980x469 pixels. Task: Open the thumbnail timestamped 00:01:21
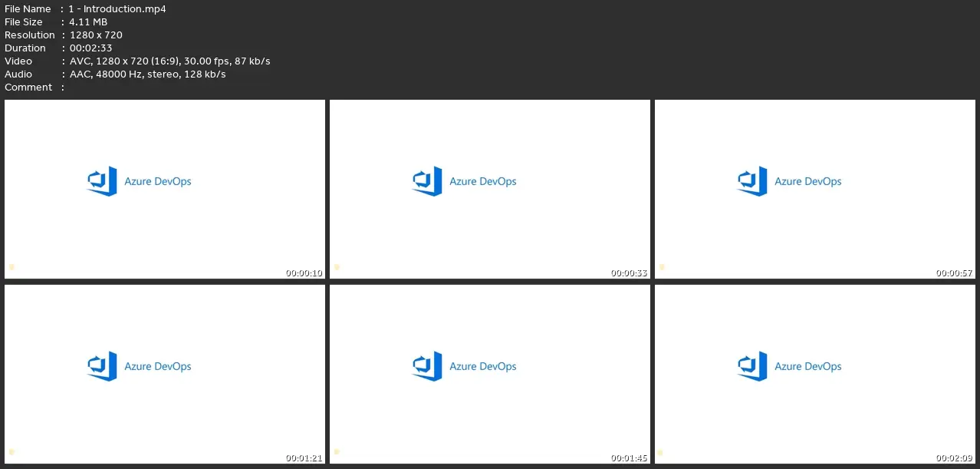(x=165, y=374)
